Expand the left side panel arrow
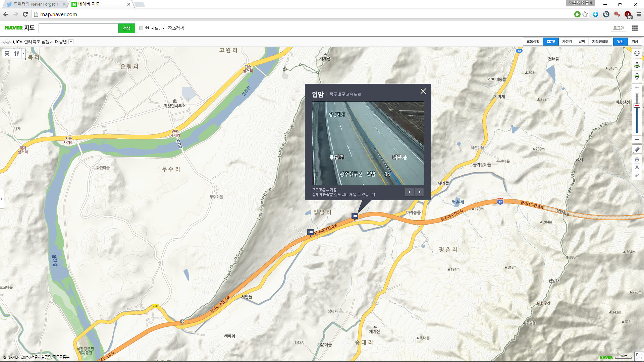This screenshot has height=362, width=644. (x=2, y=199)
